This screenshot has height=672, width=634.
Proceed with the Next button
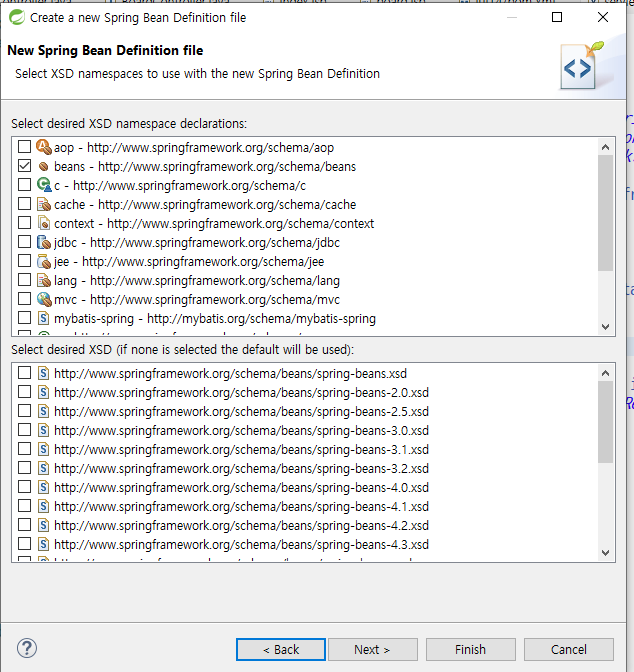(373, 649)
